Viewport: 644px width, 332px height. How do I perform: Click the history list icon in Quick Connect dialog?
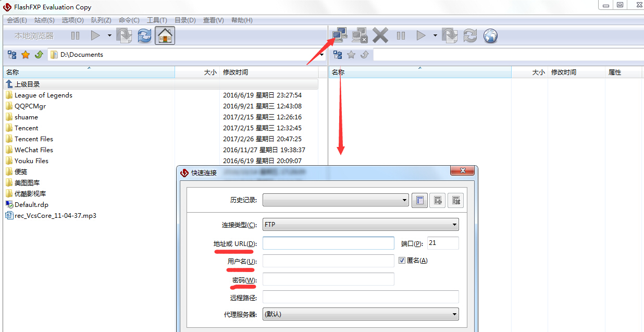(420, 200)
